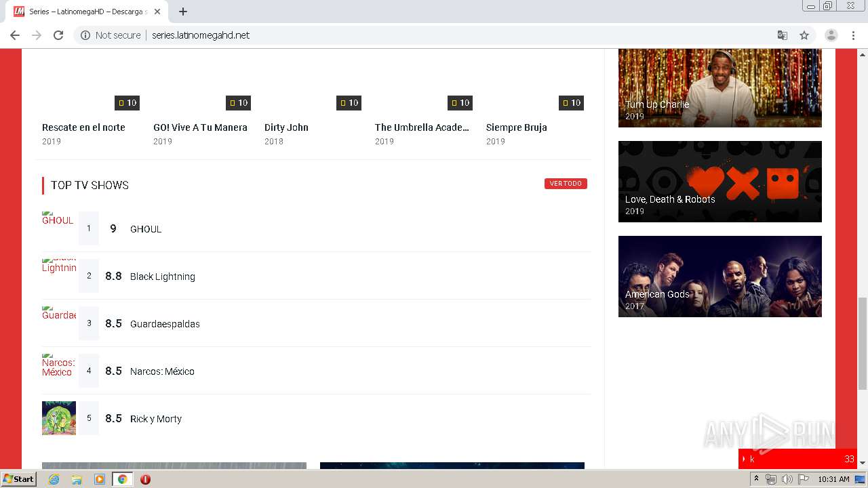Open the Windows Start menu
Viewport: 868px width, 488px height.
pyautogui.click(x=19, y=479)
